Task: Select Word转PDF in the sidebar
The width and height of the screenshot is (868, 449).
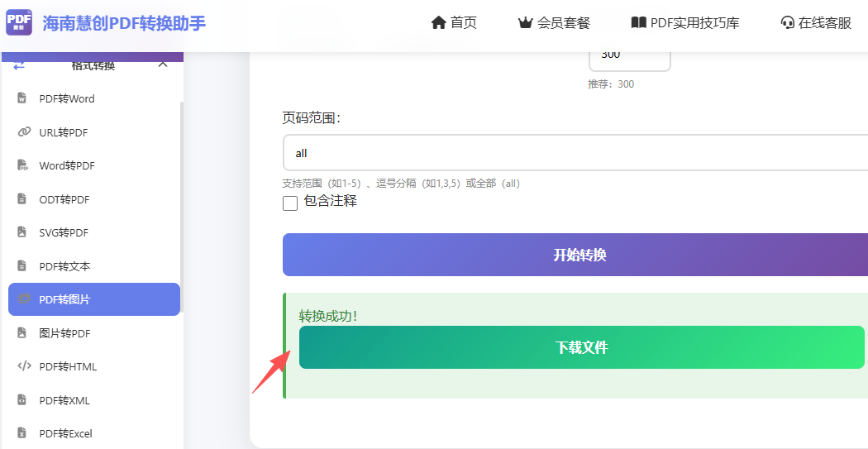Action: pos(94,165)
